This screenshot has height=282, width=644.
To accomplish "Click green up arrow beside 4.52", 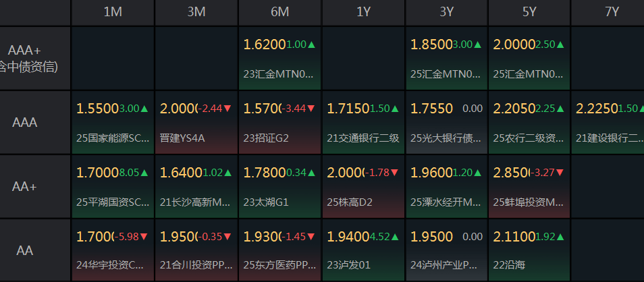I will click(x=395, y=237).
